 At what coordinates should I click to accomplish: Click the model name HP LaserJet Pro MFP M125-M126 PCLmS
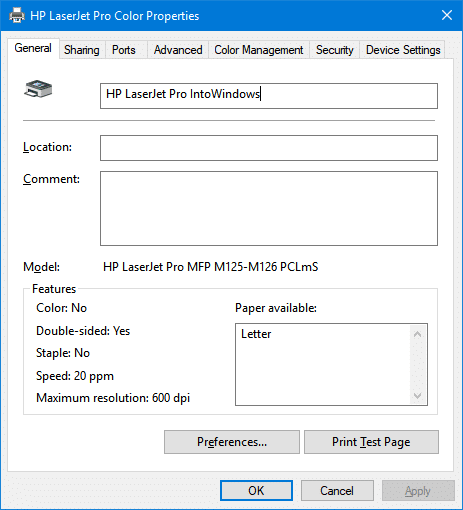coord(211,267)
